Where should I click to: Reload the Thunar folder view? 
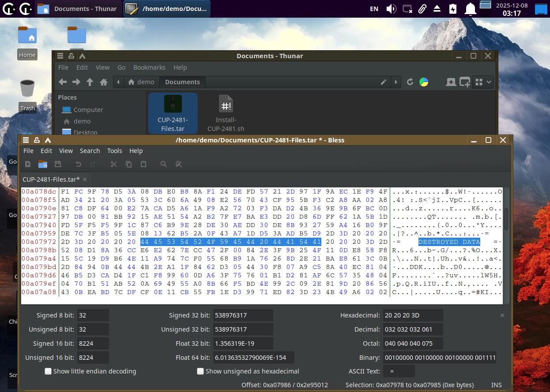pos(410,82)
